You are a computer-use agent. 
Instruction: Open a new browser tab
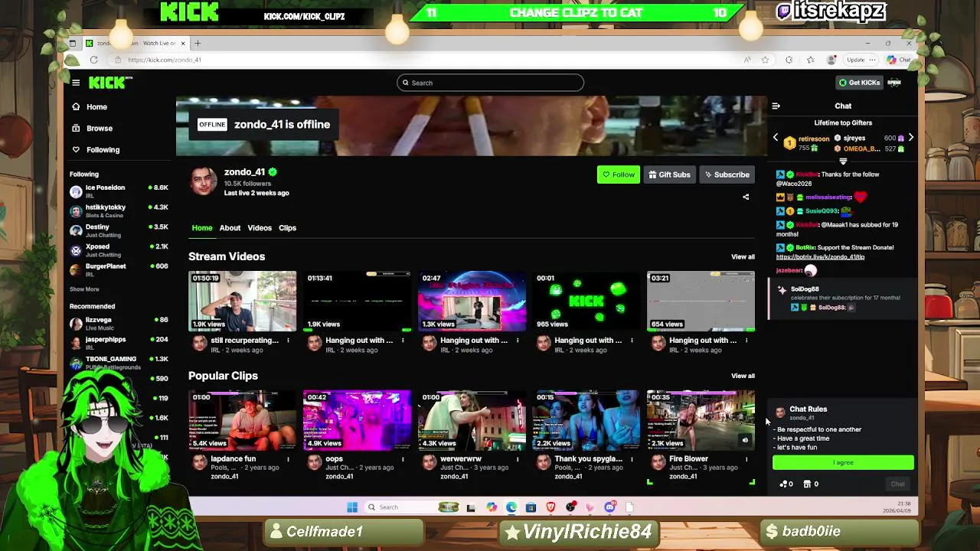[198, 43]
